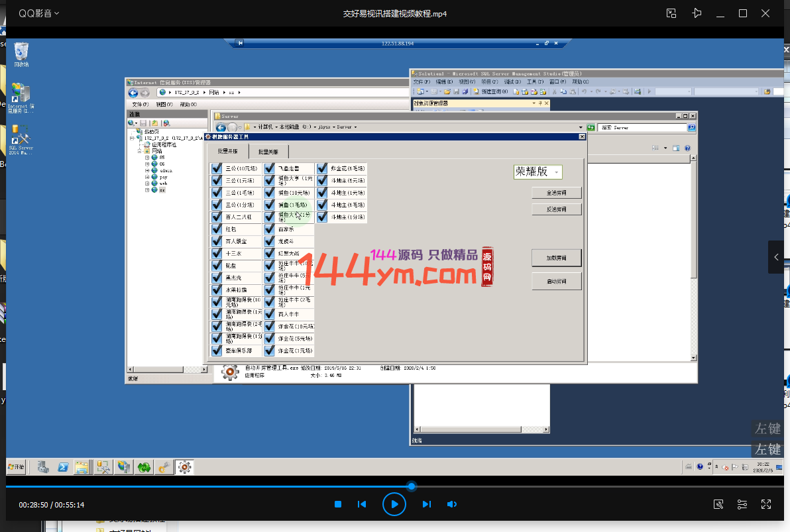
Task: Toggle the 龙虎斗 checkbox
Action: coord(270,241)
